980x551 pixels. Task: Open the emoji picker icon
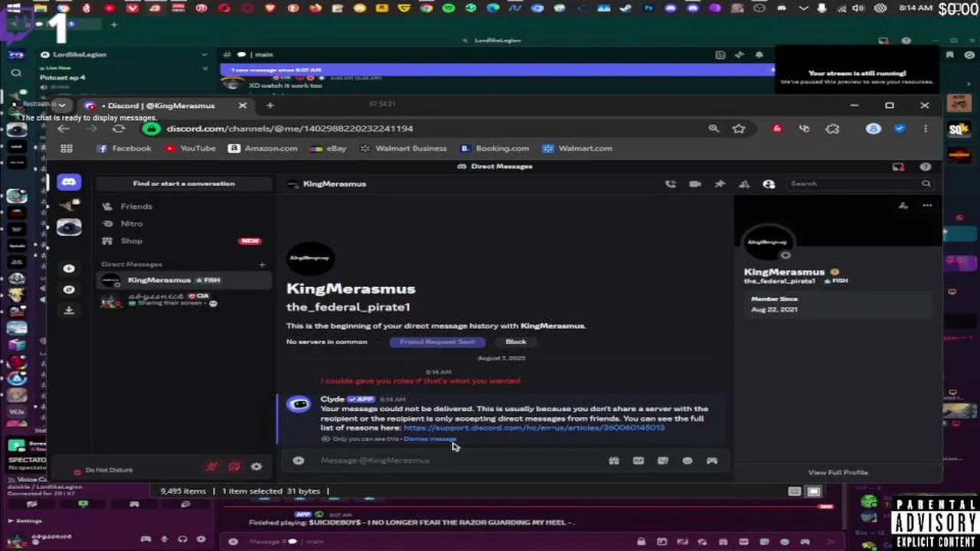click(688, 460)
